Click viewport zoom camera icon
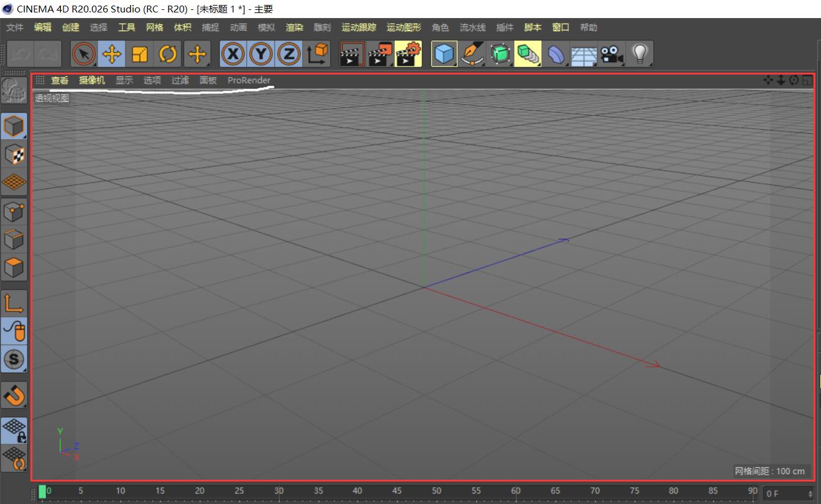Image resolution: width=821 pixels, height=504 pixels. click(x=781, y=80)
